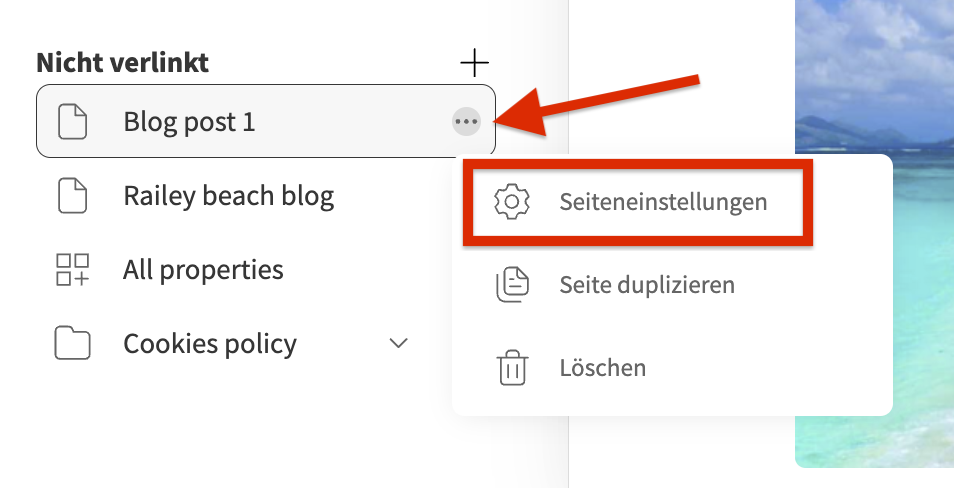
Task: Expand the Cookies policy folder chevron
Action: click(x=398, y=343)
